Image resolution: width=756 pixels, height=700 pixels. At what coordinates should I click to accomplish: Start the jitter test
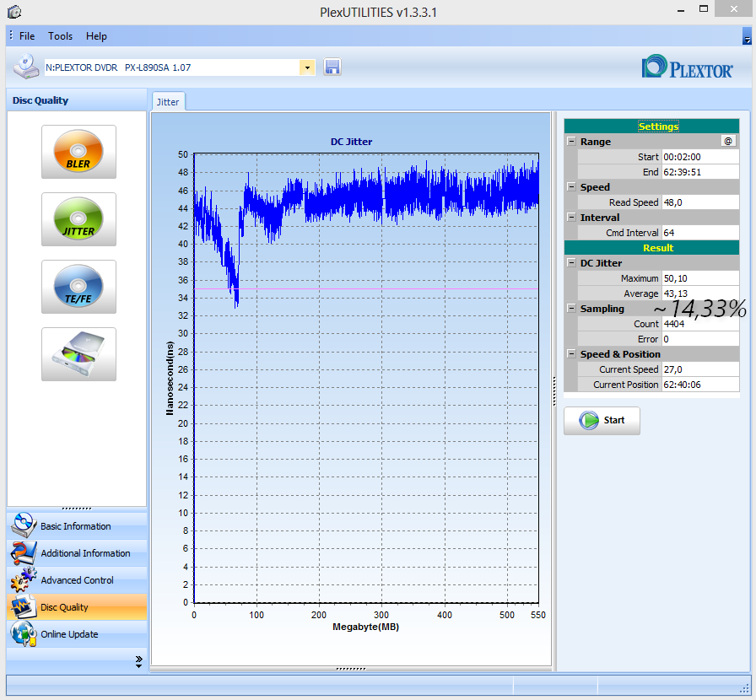[602, 420]
